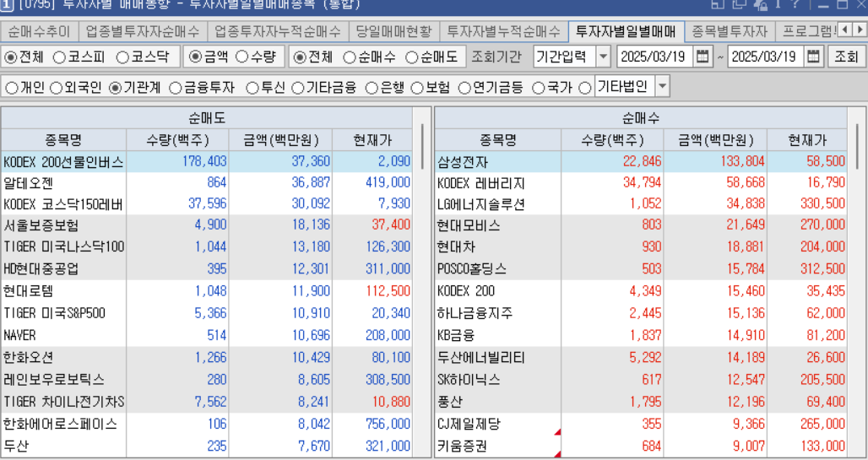Screen dimensions: 868x460
Task: Click the tab strip left arrow
Action: 845,30
